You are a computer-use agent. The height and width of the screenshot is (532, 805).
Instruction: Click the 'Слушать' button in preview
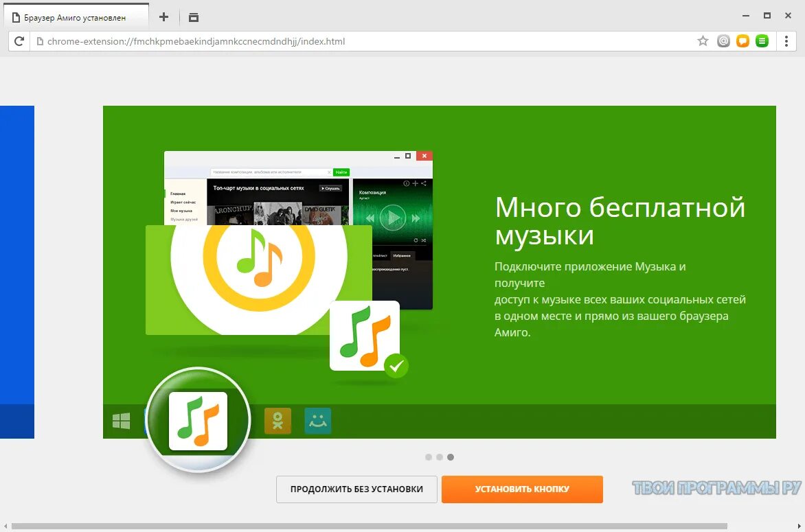click(330, 188)
